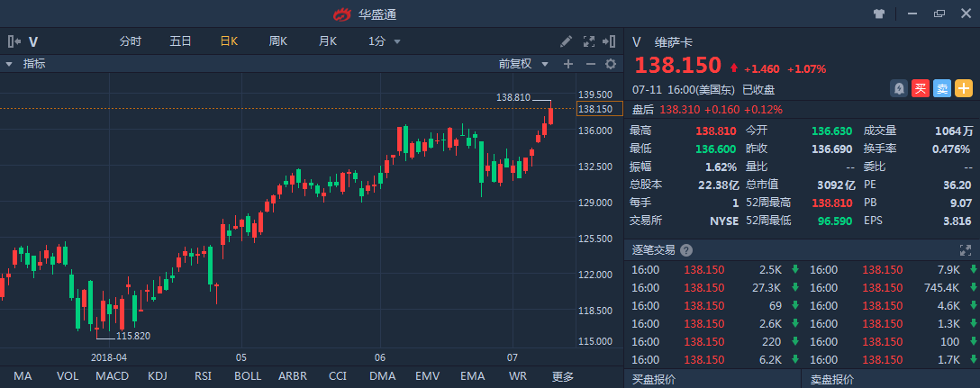The height and width of the screenshot is (388, 980).
Task: Click the 138.810 high label on chart
Action: pyautogui.click(x=513, y=97)
